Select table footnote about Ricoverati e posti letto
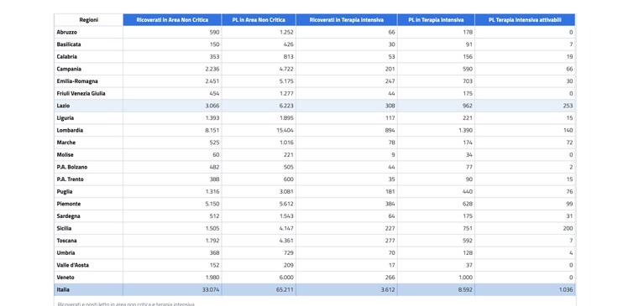Image resolution: width=644 pixels, height=306 pixels. 126,304
